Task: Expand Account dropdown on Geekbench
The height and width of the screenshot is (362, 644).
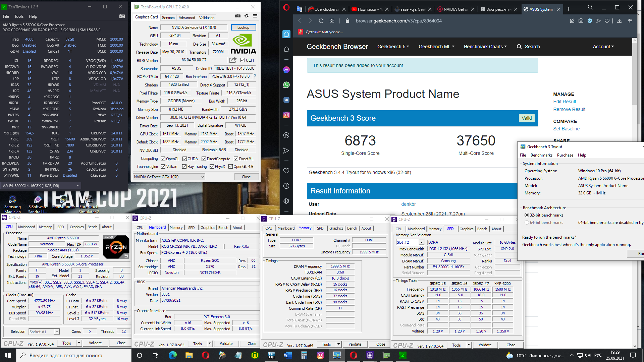Action: [x=603, y=47]
